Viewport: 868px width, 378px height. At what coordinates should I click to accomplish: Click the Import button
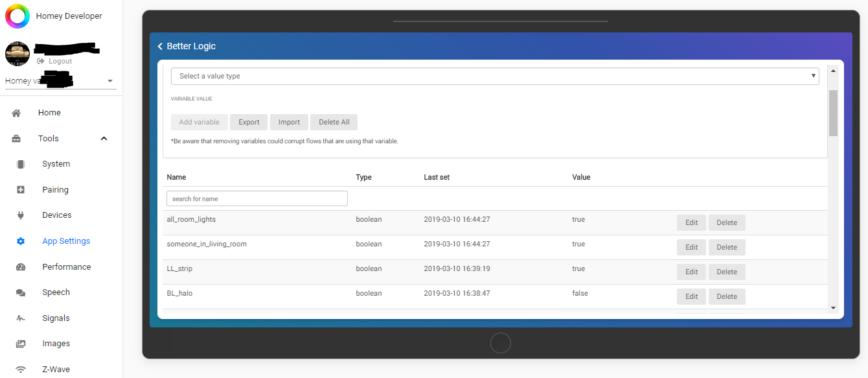289,122
